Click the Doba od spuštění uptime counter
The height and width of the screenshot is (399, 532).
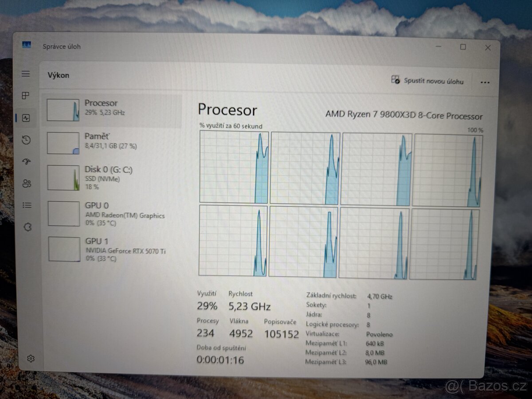point(220,355)
